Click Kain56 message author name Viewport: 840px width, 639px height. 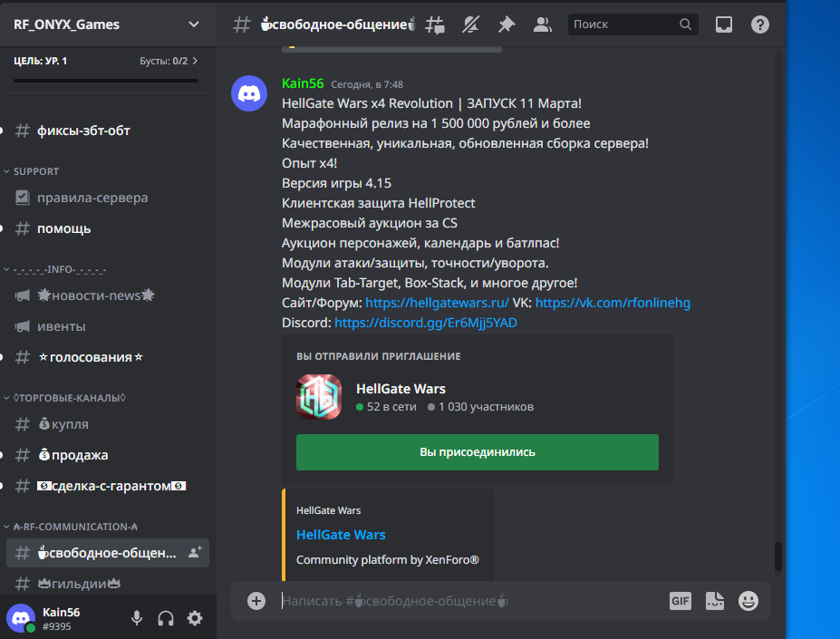coord(303,83)
